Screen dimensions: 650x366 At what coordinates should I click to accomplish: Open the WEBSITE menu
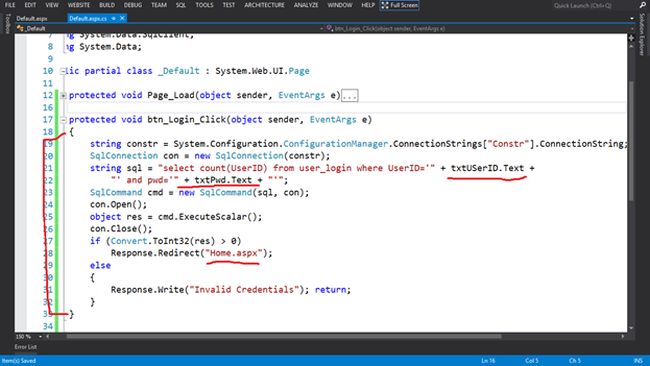pos(79,5)
